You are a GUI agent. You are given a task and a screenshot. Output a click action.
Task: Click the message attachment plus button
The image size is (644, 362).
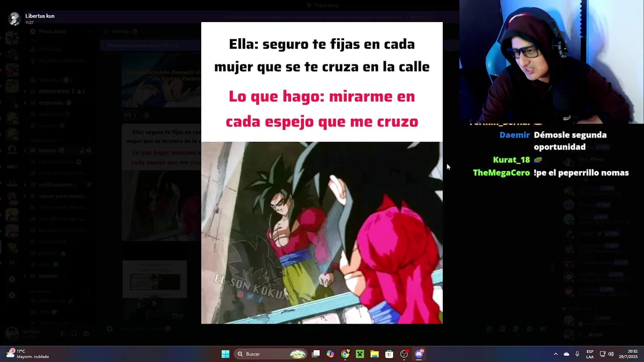(x=110, y=329)
